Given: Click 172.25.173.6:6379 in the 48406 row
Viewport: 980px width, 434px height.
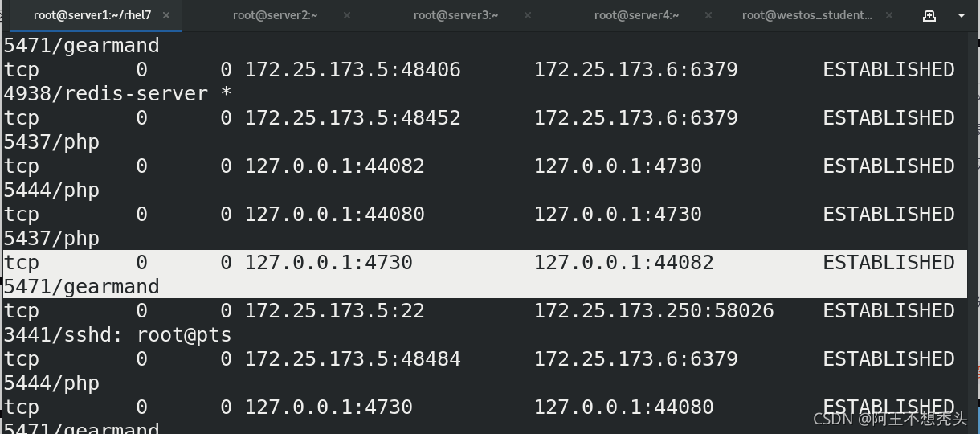Looking at the screenshot, I should click(635, 70).
